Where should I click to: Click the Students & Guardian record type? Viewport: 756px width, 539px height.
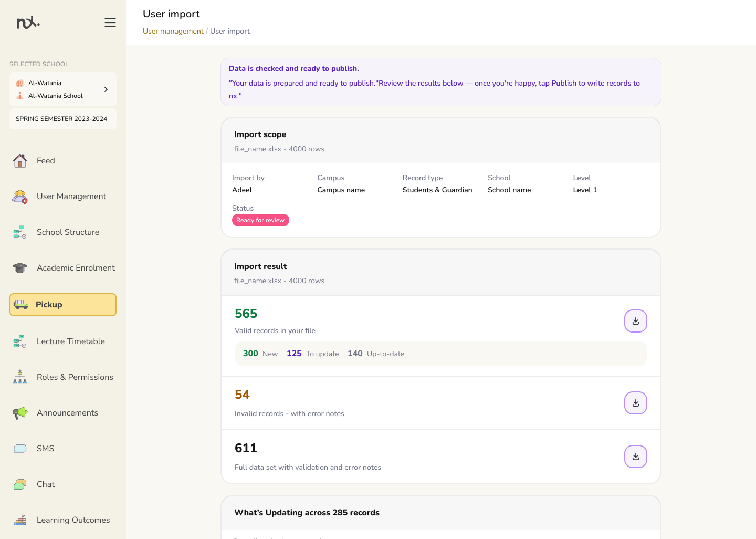click(x=437, y=190)
